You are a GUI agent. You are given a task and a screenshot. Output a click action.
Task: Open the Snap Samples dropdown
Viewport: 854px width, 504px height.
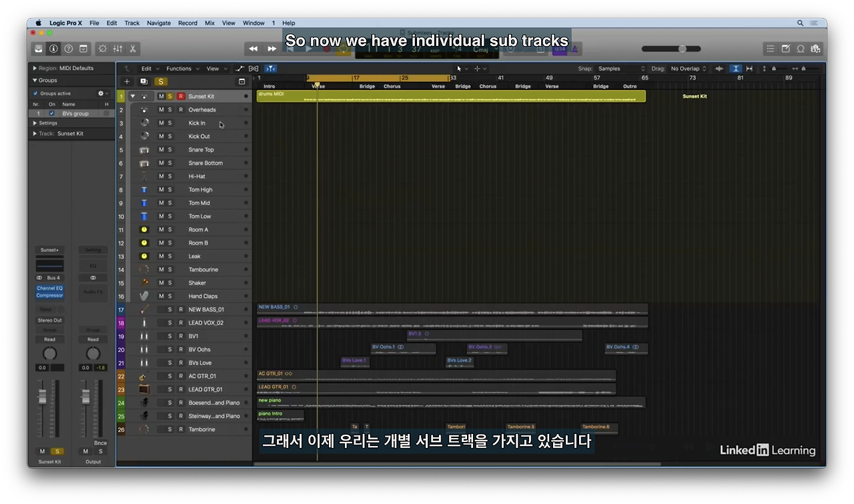[x=622, y=69]
